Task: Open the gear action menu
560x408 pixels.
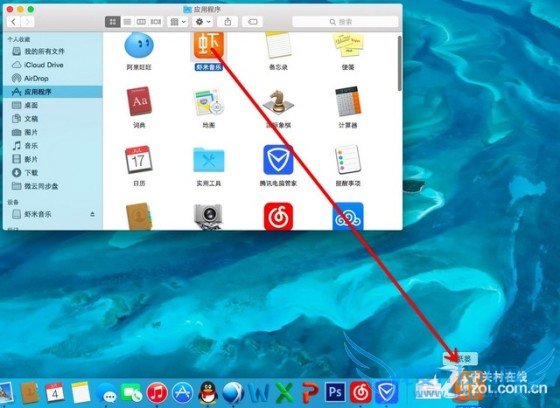Action: point(203,22)
